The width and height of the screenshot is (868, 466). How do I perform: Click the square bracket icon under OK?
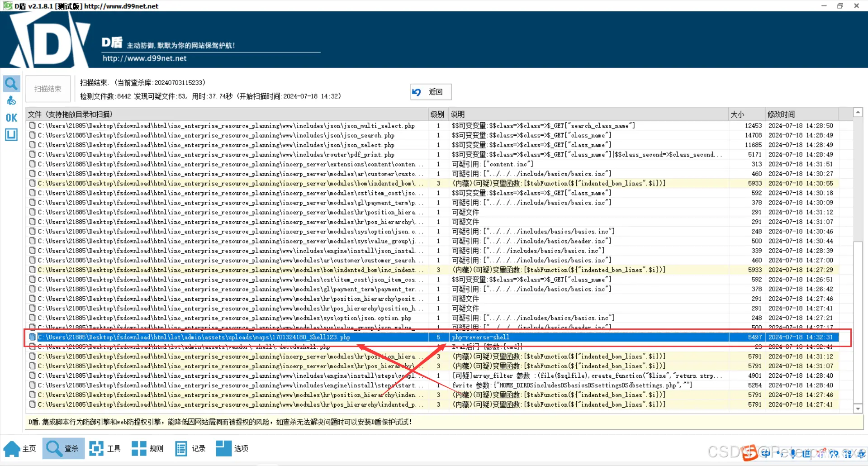(11, 134)
